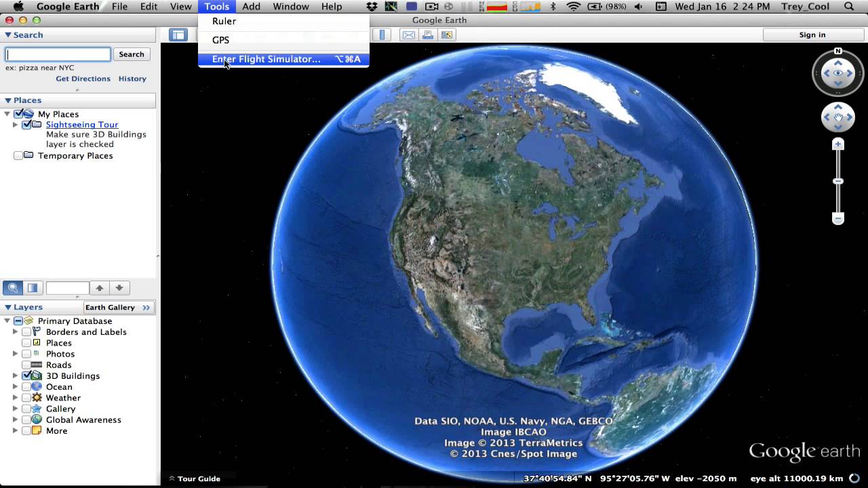Uncheck the 3D Buildings layer checkbox
Screen dimensions: 868x488
(x=26, y=375)
